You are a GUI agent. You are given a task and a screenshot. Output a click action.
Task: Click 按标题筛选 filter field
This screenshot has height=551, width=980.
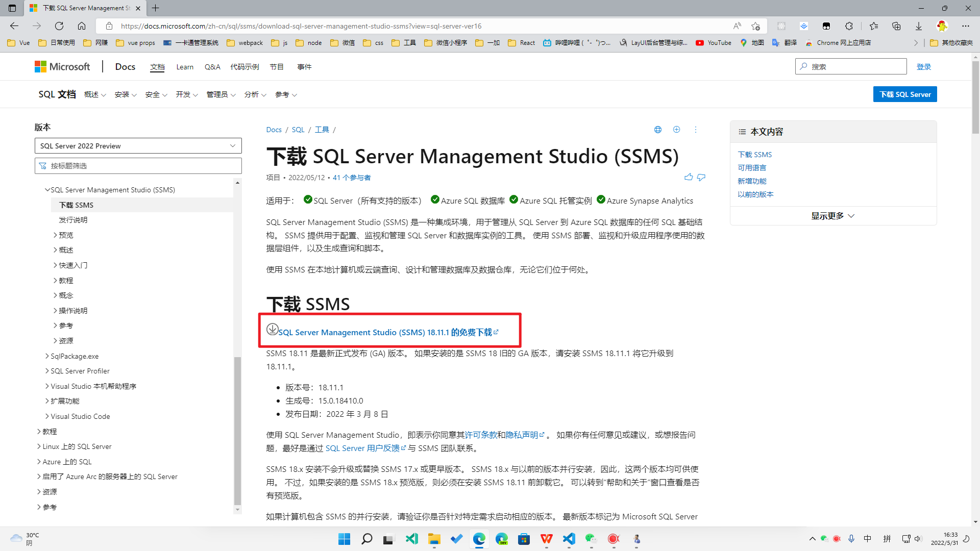[x=138, y=166]
